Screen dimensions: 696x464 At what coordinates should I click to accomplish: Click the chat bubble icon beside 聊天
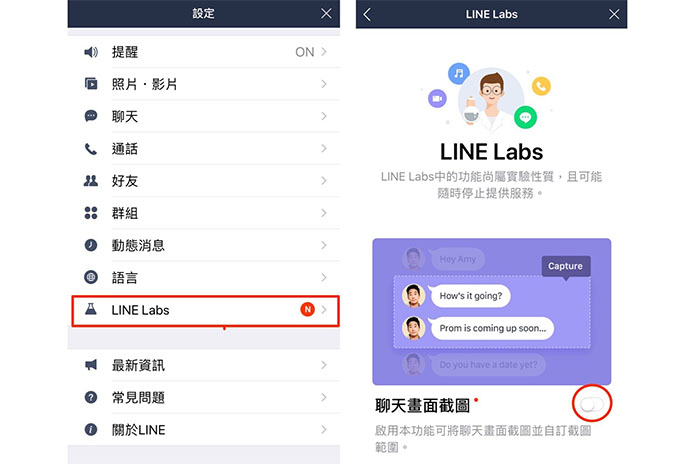click(x=91, y=116)
